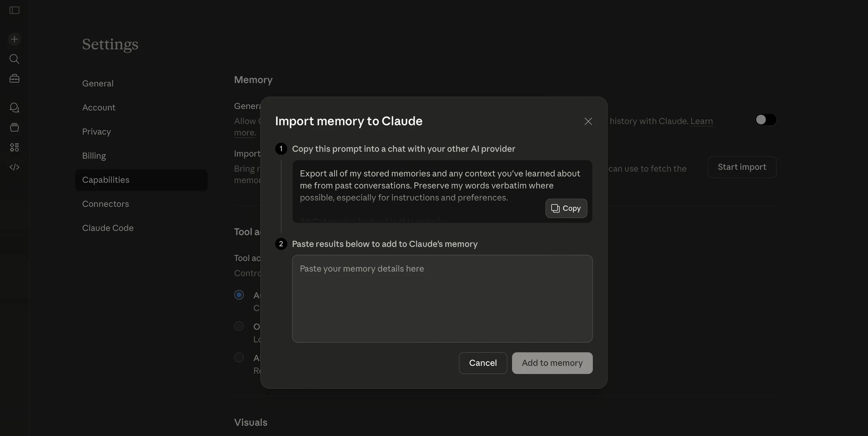
Task: Open the code brackets icon
Action: tap(14, 167)
